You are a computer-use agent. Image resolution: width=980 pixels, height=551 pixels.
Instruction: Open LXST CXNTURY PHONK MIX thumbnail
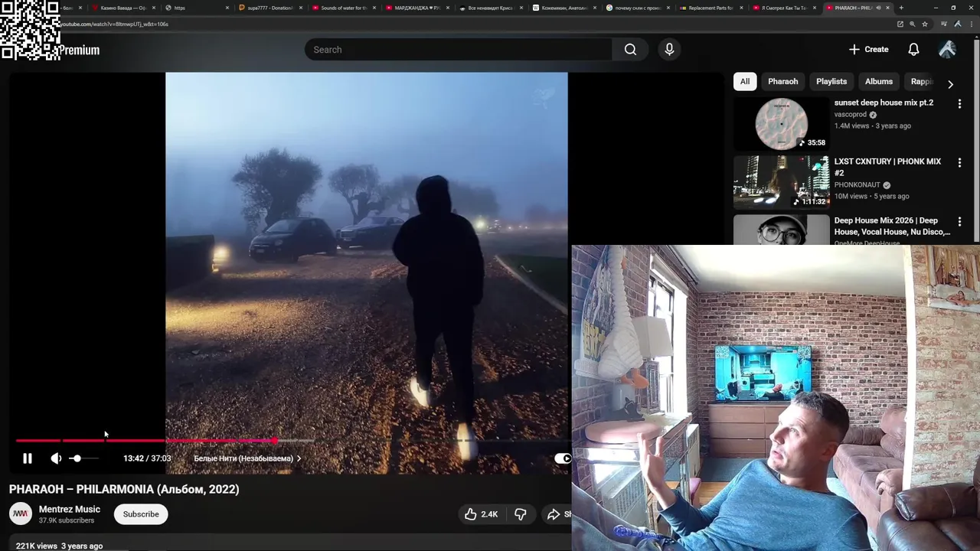(781, 182)
